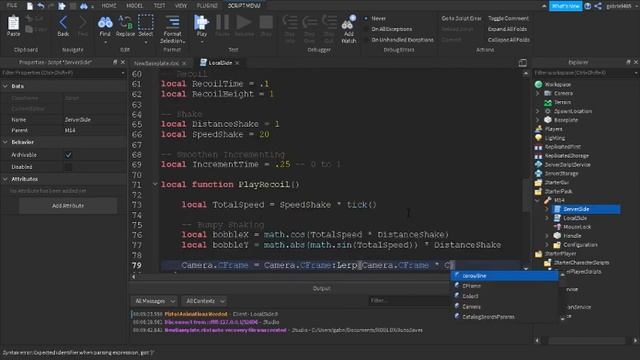Select ReplicatedStorage in Explorer
640x360 pixels.
pyautogui.click(x=567, y=156)
